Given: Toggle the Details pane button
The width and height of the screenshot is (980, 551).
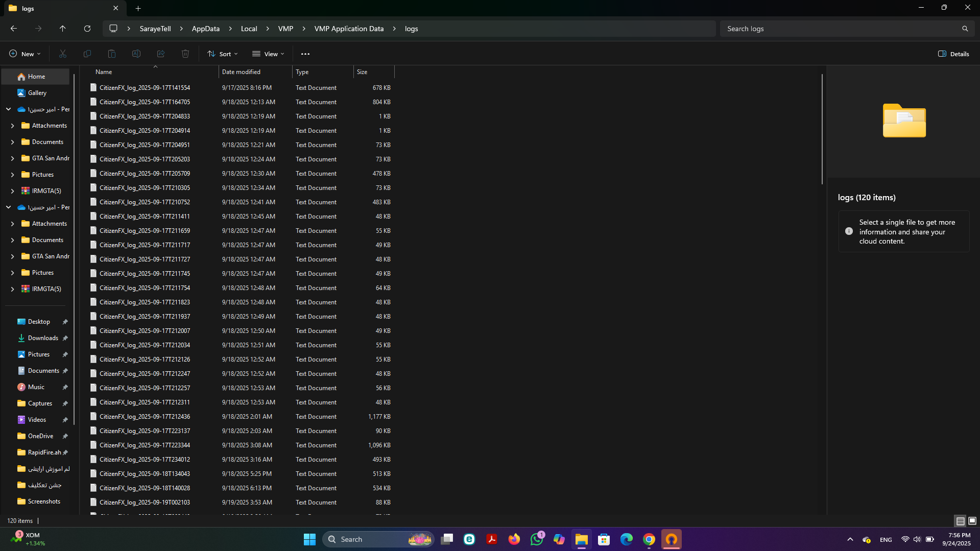Looking at the screenshot, I should [953, 54].
